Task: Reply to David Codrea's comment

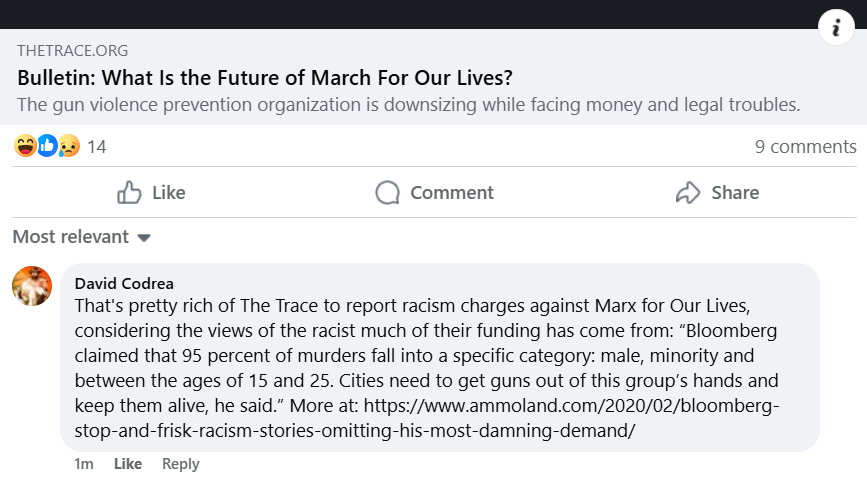Action: pyautogui.click(x=181, y=464)
